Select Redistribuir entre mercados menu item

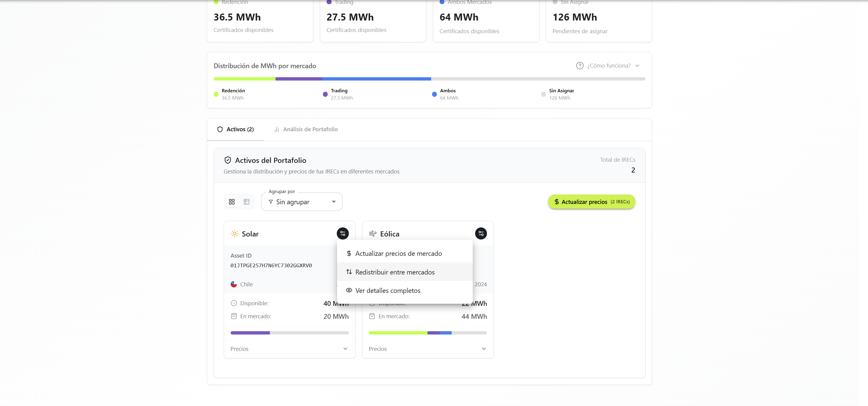pyautogui.click(x=395, y=272)
